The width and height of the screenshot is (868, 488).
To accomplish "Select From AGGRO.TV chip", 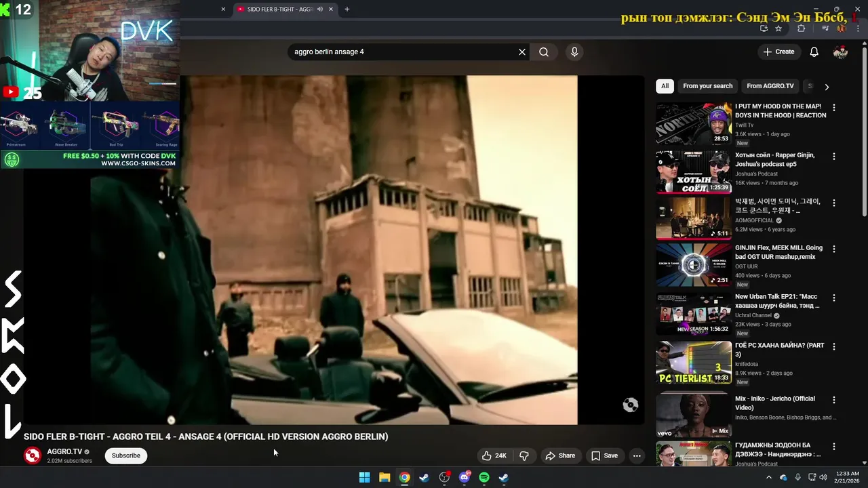I will coord(770,86).
